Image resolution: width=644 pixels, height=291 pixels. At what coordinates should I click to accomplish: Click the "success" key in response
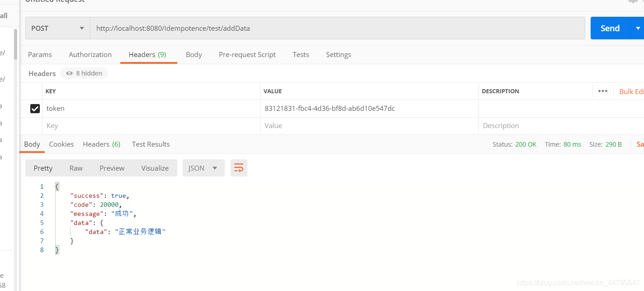[x=87, y=196]
